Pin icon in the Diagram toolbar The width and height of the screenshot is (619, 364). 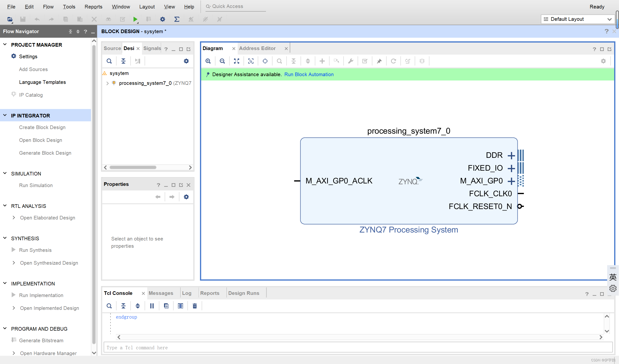[x=379, y=61]
